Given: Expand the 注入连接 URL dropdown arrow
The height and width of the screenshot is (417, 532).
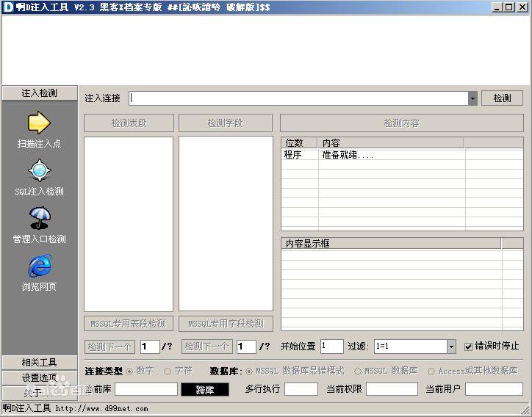Looking at the screenshot, I should pos(472,98).
